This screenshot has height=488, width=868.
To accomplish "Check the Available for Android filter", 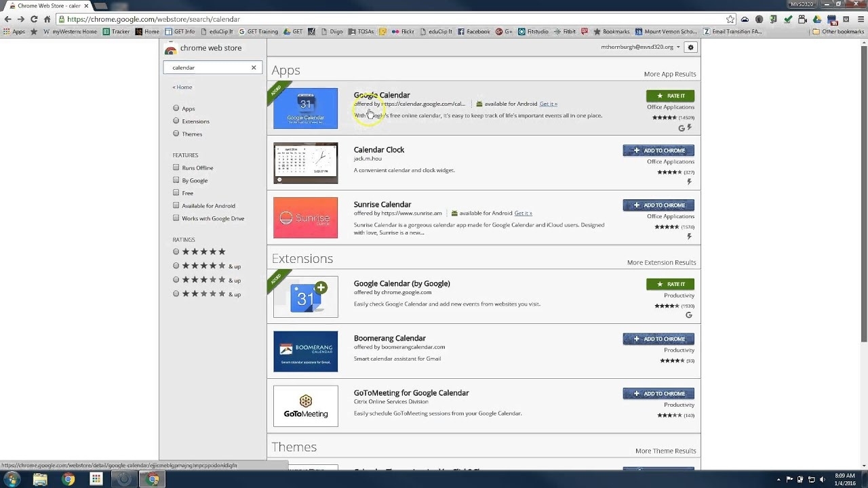I will 176,205.
